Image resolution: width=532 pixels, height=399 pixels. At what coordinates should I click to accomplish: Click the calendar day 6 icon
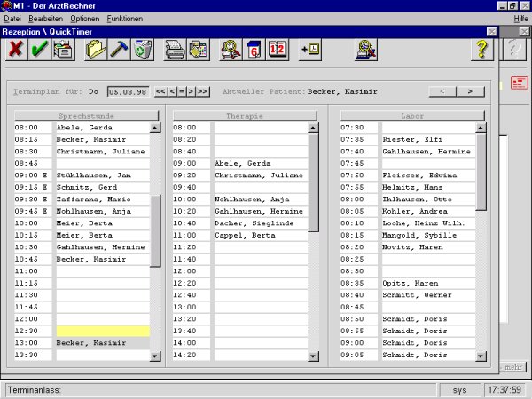[x=254, y=50]
